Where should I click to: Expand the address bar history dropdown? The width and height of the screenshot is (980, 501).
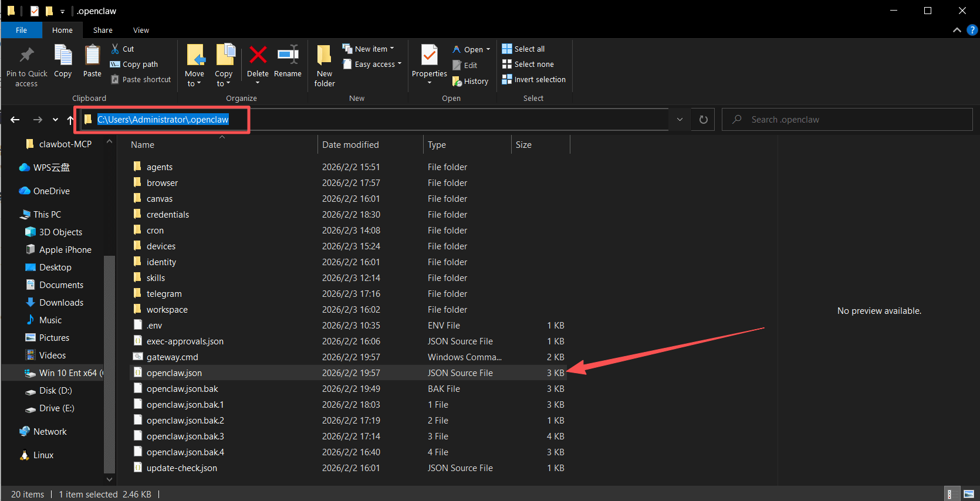(680, 120)
